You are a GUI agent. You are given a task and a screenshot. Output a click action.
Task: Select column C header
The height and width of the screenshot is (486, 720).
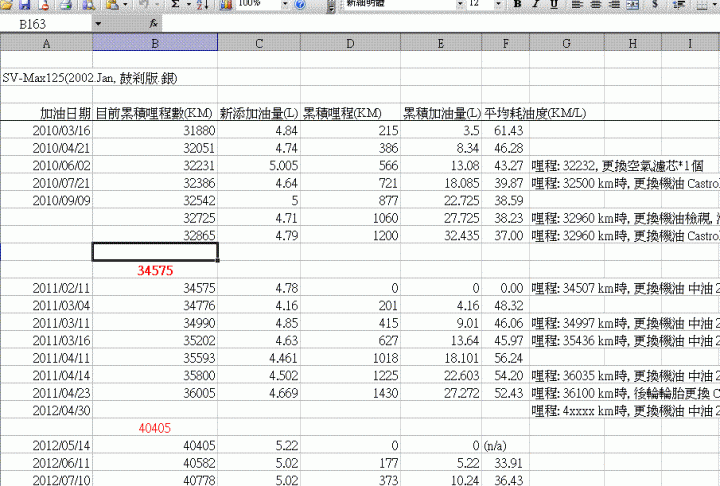click(259, 43)
